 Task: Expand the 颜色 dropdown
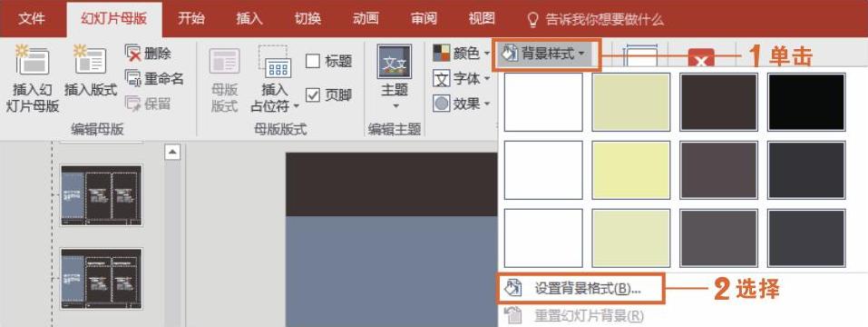click(x=462, y=54)
